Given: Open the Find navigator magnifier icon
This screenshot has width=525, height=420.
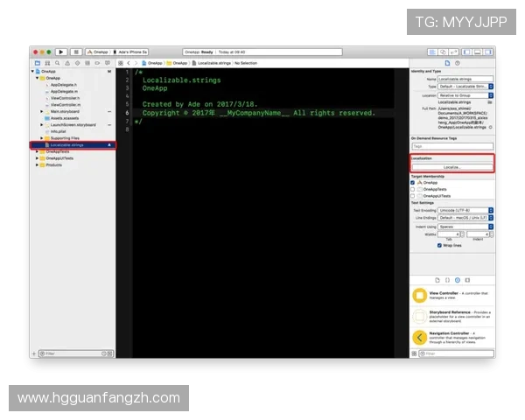Looking at the screenshot, I should [58, 63].
